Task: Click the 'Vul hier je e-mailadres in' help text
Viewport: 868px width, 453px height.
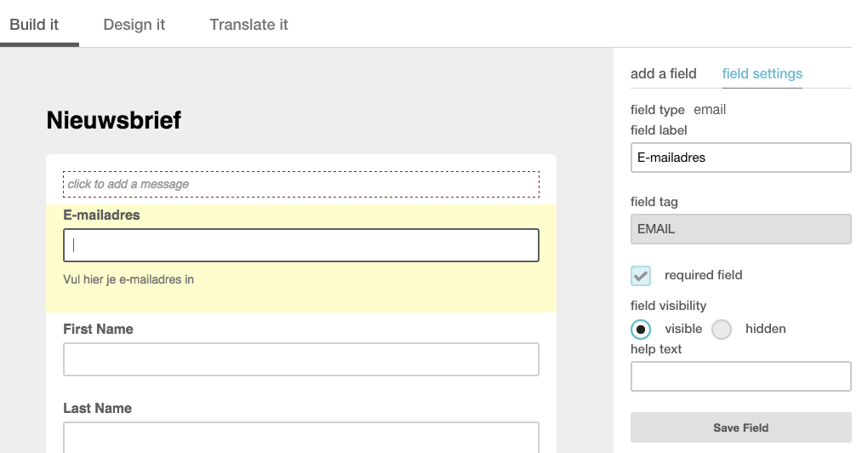Action: tap(128, 279)
